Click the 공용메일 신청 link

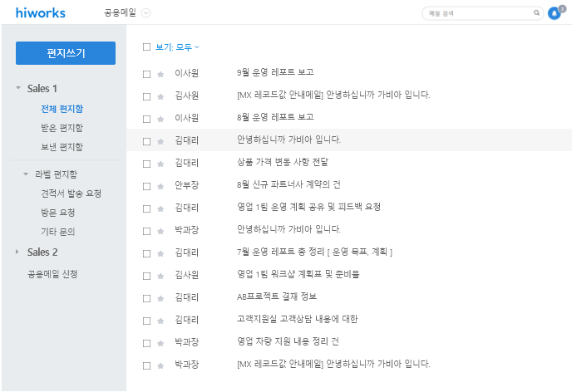pyautogui.click(x=53, y=273)
